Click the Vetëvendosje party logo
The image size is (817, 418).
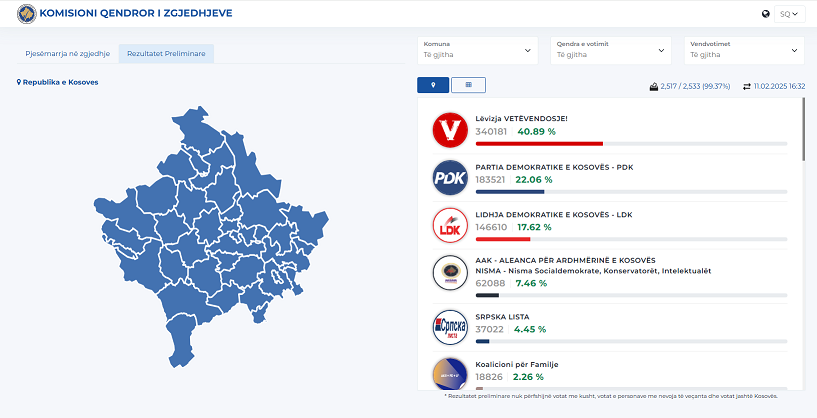click(x=450, y=130)
